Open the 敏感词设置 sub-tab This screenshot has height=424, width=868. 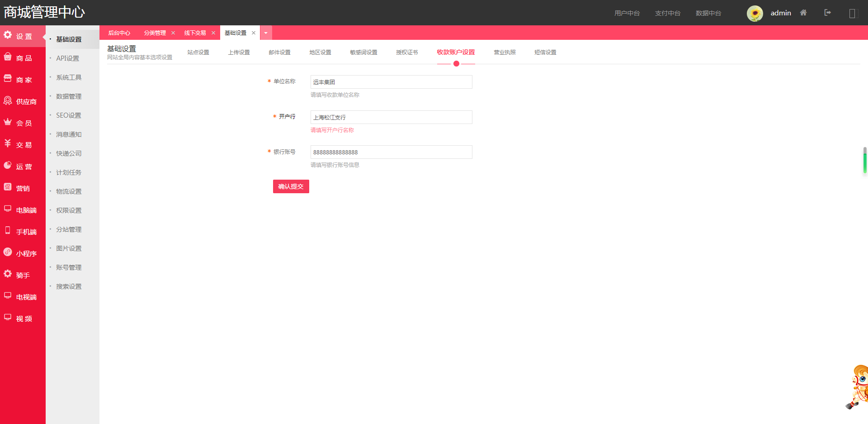click(x=364, y=52)
